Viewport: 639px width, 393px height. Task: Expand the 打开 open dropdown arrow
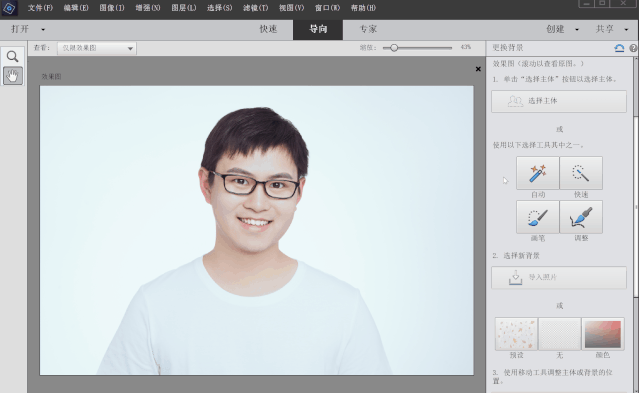point(43,30)
